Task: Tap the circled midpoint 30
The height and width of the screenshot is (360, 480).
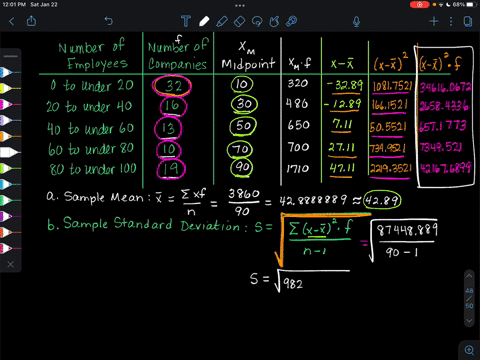Action: coord(244,104)
